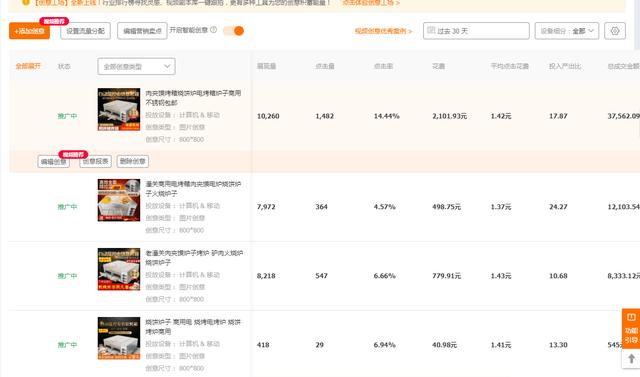Click the 8,218 impressions value
Screen dimensions: 640x377
266,276
